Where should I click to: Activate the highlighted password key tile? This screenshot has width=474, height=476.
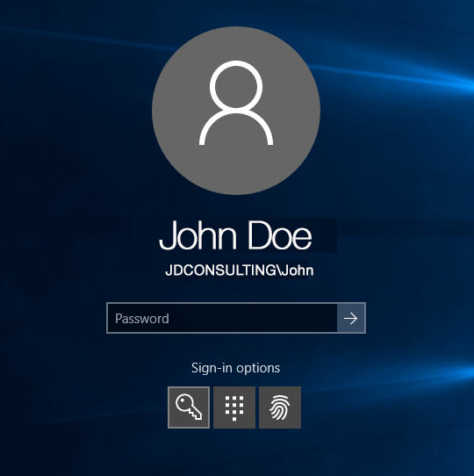pyautogui.click(x=189, y=407)
